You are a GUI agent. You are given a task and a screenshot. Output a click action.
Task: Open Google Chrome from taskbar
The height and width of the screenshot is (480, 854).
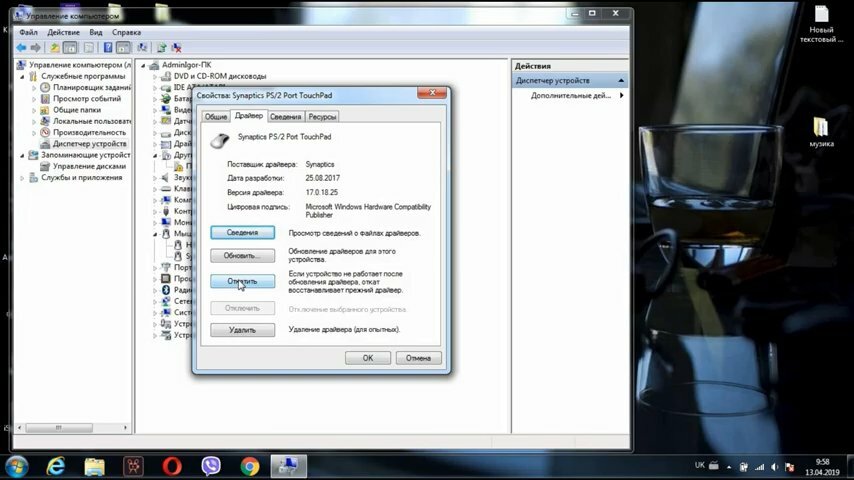[250, 467]
